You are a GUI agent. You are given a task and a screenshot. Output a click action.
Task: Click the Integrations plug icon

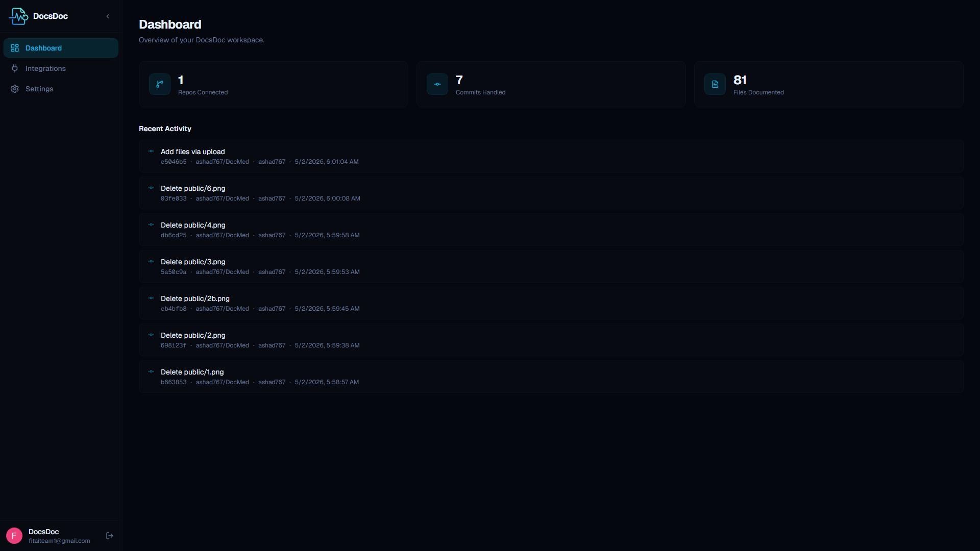coord(15,68)
